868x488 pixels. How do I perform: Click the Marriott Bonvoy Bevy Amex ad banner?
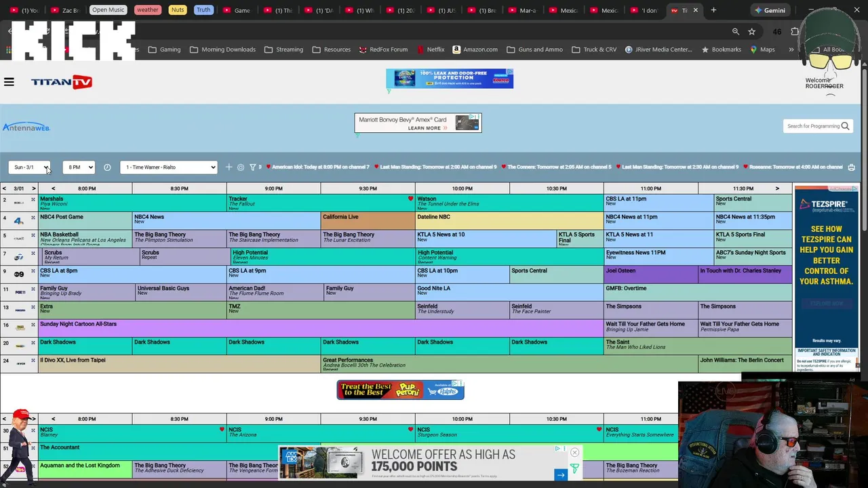418,123
